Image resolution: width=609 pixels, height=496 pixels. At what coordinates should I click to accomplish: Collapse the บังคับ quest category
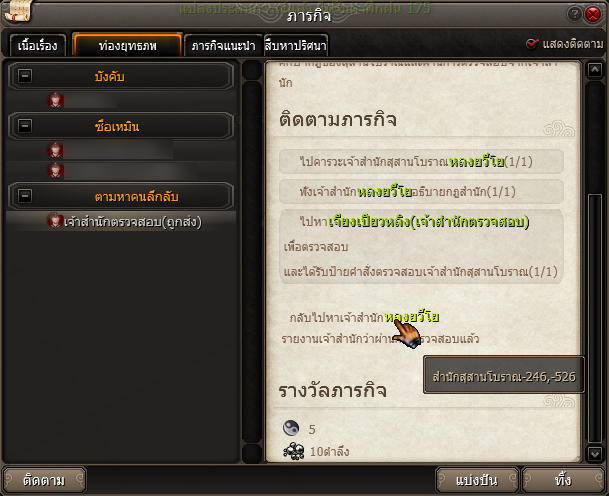(x=25, y=76)
